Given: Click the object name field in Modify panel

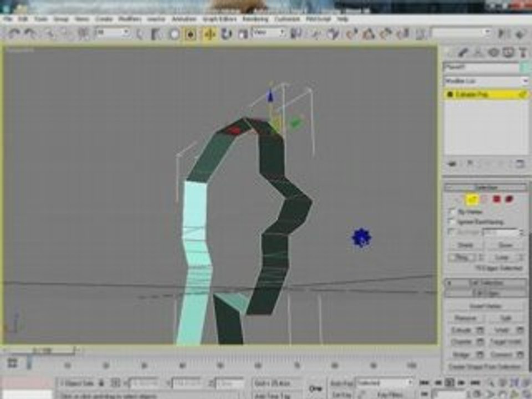Looking at the screenshot, I should pyautogui.click(x=481, y=67).
